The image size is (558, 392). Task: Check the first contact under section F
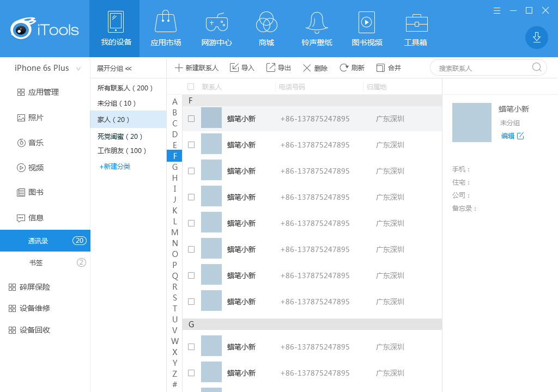point(191,119)
